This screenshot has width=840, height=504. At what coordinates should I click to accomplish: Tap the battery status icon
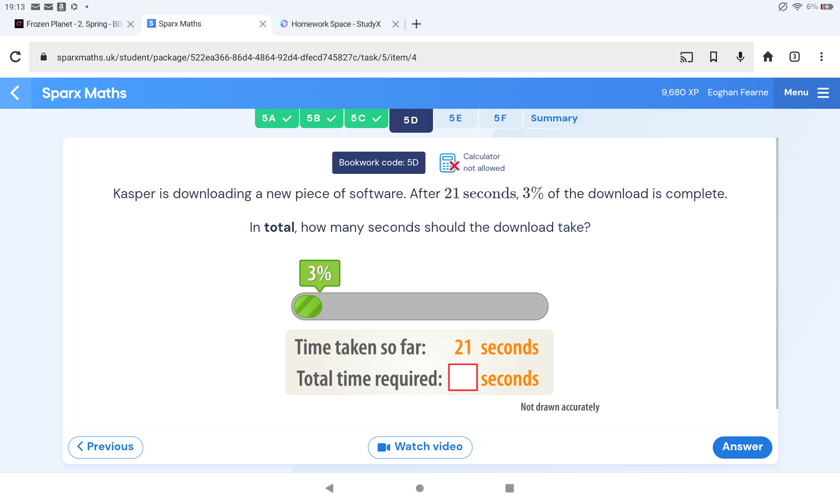tap(827, 7)
